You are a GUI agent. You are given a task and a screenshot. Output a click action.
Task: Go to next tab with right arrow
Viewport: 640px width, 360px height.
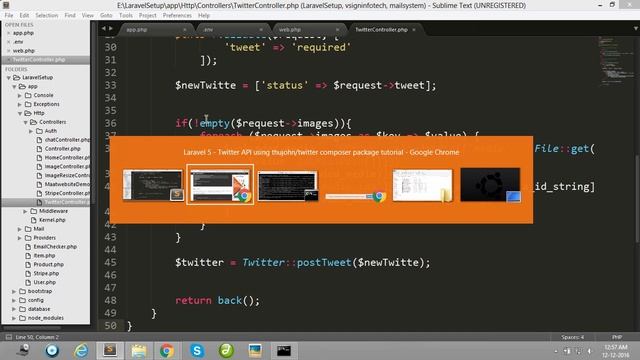(x=111, y=29)
